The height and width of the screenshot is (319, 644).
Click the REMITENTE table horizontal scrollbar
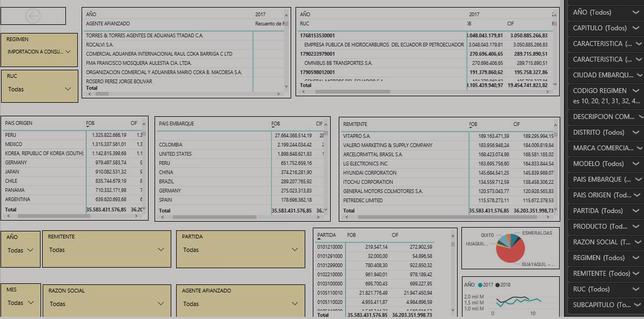pos(448,217)
